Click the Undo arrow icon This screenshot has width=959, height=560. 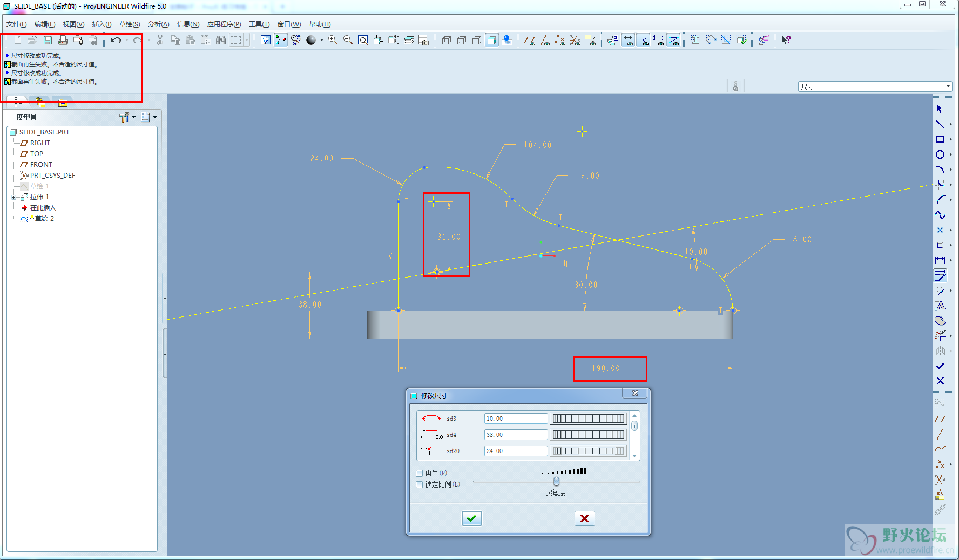[116, 40]
